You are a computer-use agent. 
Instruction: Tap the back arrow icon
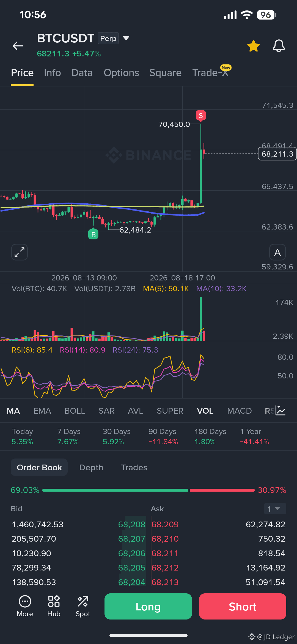tap(18, 46)
